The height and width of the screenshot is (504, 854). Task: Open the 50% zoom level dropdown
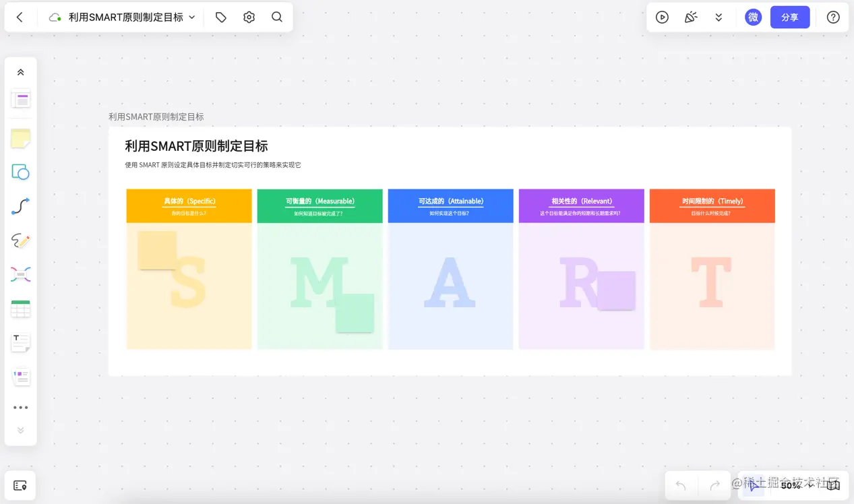(796, 485)
